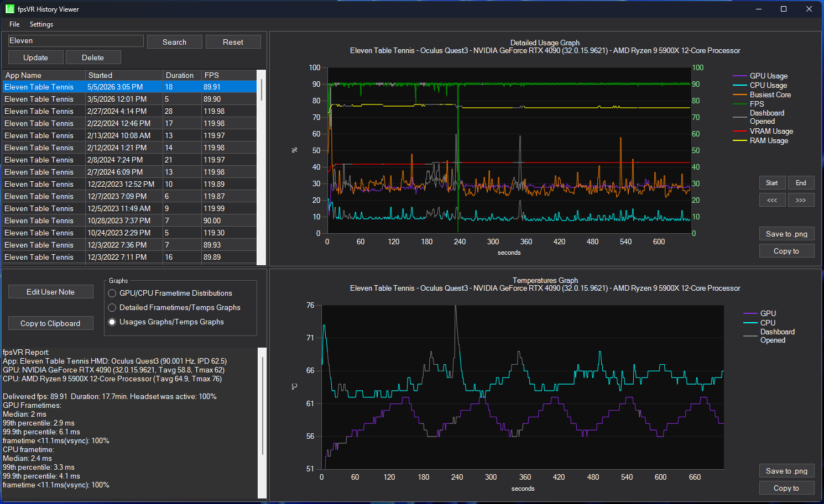This screenshot has width=824, height=504.
Task: Click the Reset button
Action: point(233,42)
